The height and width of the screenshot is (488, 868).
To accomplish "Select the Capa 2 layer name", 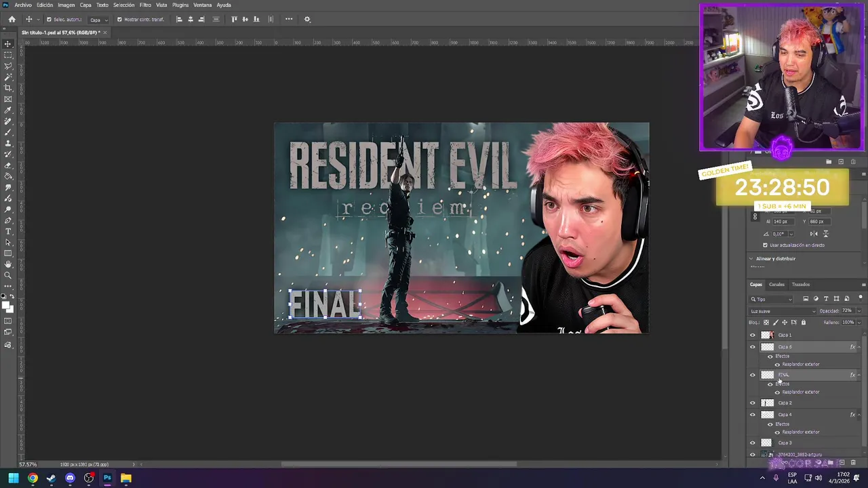I will click(x=785, y=403).
